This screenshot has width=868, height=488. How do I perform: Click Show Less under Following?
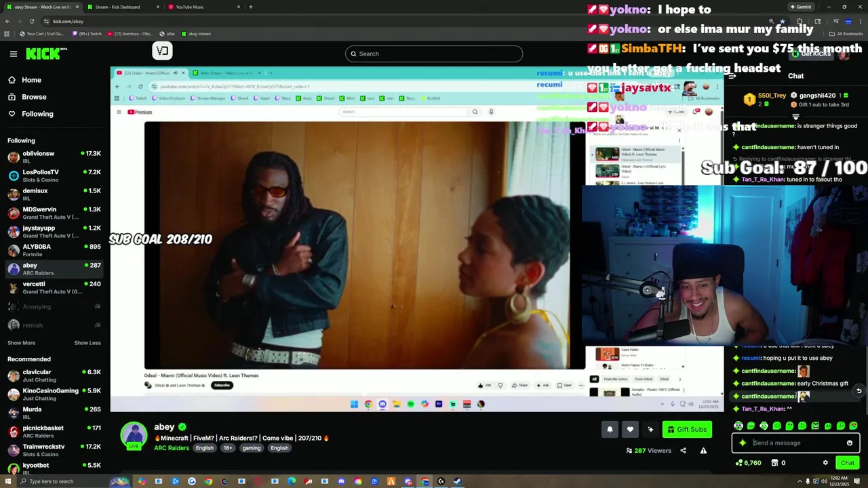(87, 343)
